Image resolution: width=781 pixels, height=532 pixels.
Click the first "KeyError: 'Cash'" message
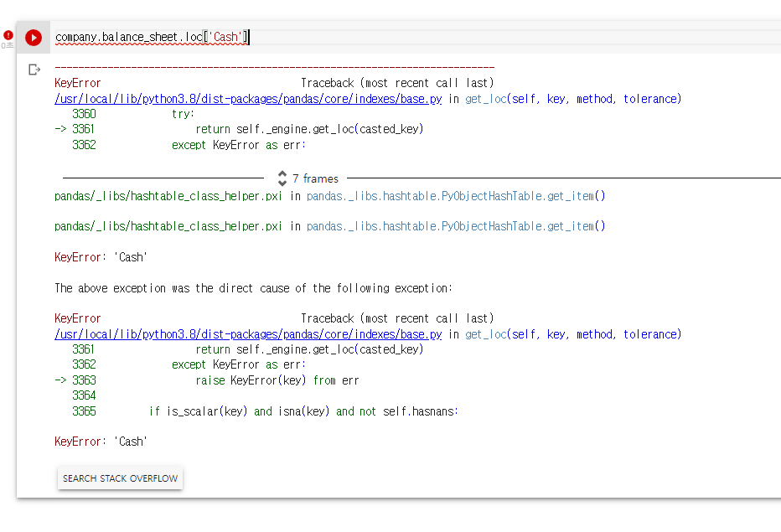[x=101, y=257]
